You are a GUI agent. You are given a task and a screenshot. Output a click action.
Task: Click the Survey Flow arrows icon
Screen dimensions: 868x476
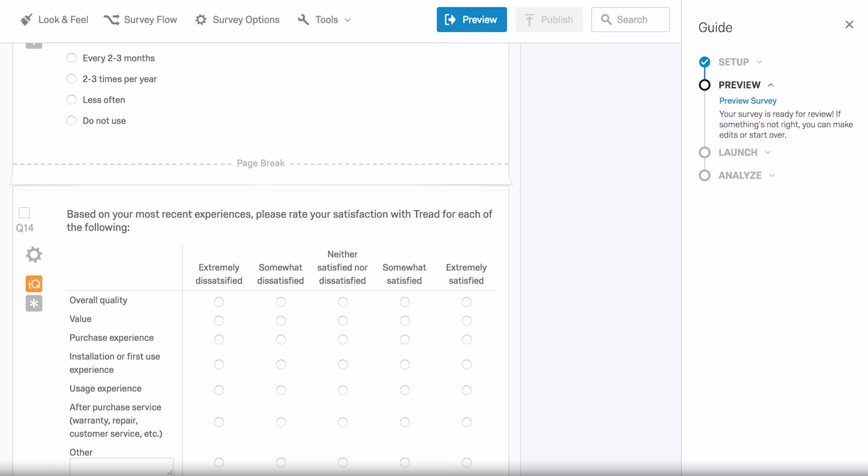click(112, 20)
